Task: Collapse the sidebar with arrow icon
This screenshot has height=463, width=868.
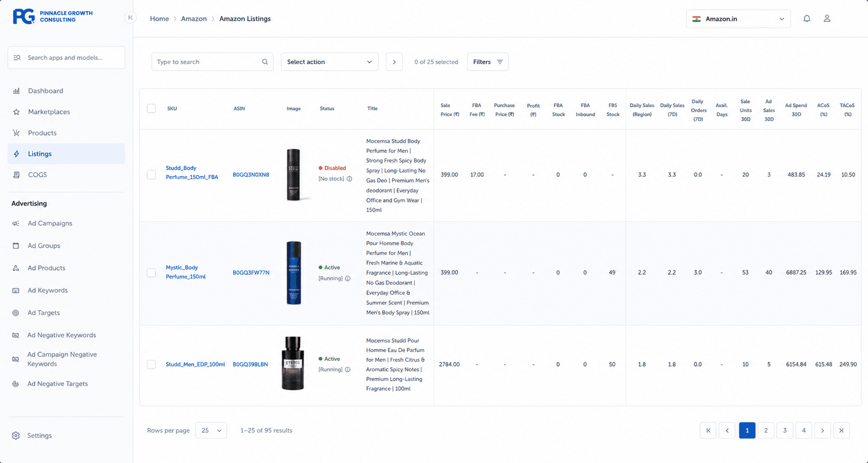Action: point(131,18)
